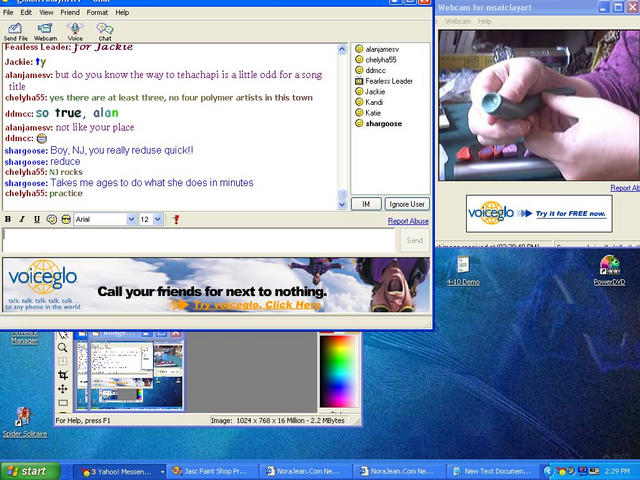Open Webcam menu in webcam window
This screenshot has height=480, width=640.
click(458, 21)
